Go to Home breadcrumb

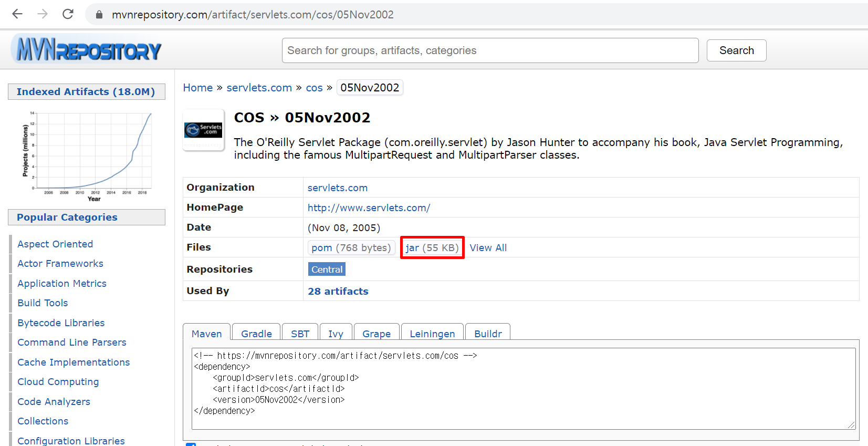tap(197, 88)
